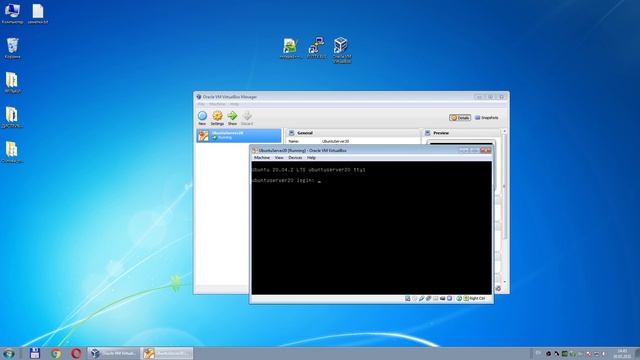Open the Windows Start menu

[9, 353]
